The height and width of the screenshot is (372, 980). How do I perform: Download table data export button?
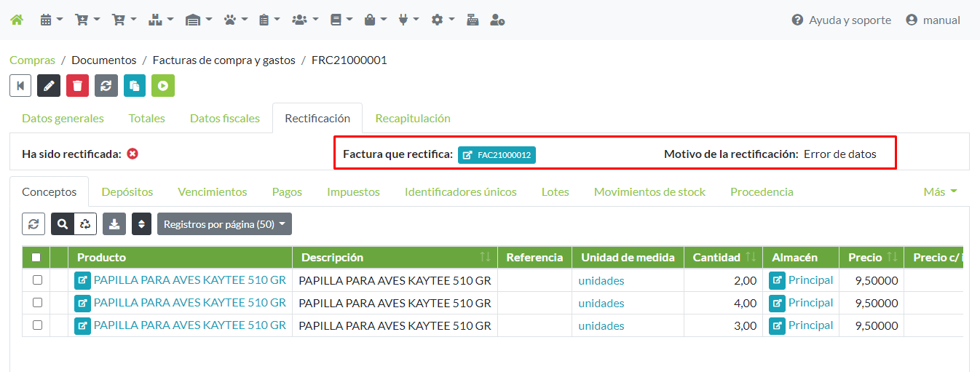(x=114, y=224)
